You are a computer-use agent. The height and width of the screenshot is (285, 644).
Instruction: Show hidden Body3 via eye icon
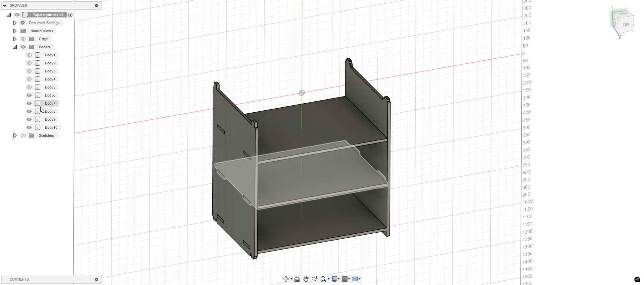(29, 71)
